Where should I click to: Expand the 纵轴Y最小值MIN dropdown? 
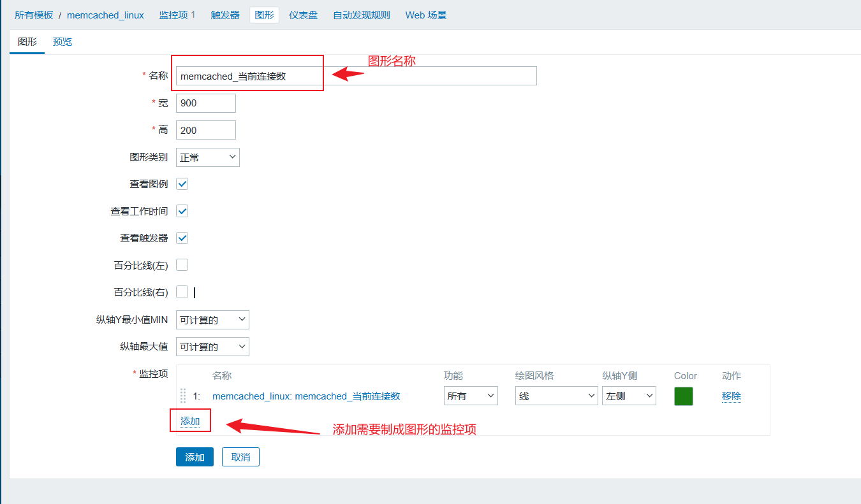coord(212,320)
